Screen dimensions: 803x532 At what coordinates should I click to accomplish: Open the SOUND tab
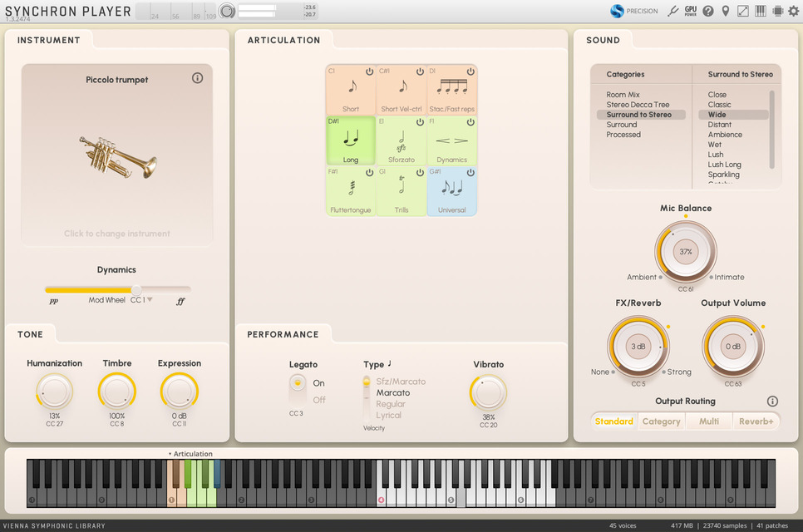point(603,40)
